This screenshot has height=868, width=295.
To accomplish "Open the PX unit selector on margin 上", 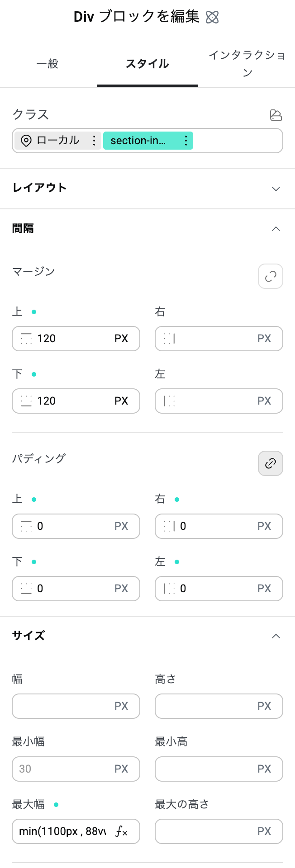I will coord(121,339).
